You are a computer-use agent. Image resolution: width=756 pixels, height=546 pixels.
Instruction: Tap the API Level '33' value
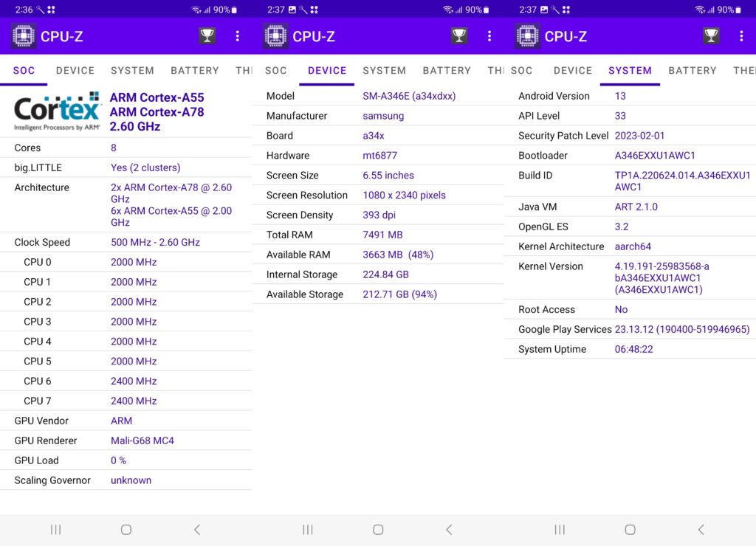[x=620, y=116]
